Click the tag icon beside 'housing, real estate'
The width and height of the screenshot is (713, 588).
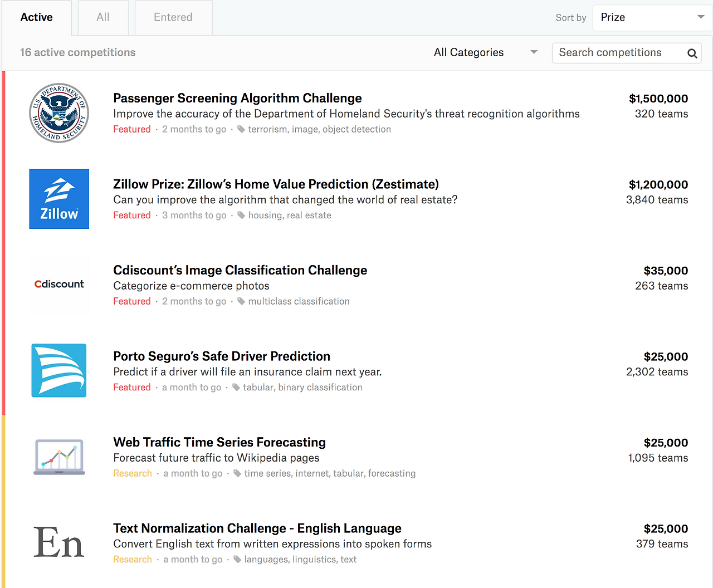coord(241,215)
